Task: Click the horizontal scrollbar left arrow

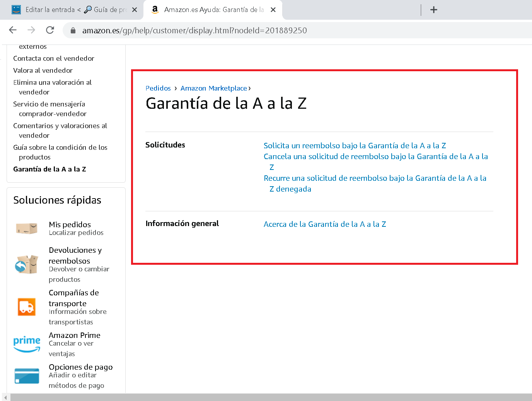Action: tap(5, 398)
